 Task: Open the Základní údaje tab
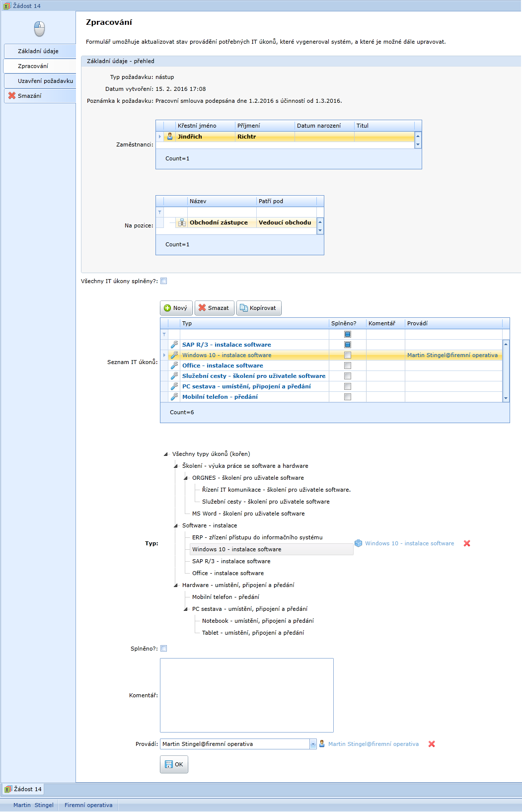point(38,51)
